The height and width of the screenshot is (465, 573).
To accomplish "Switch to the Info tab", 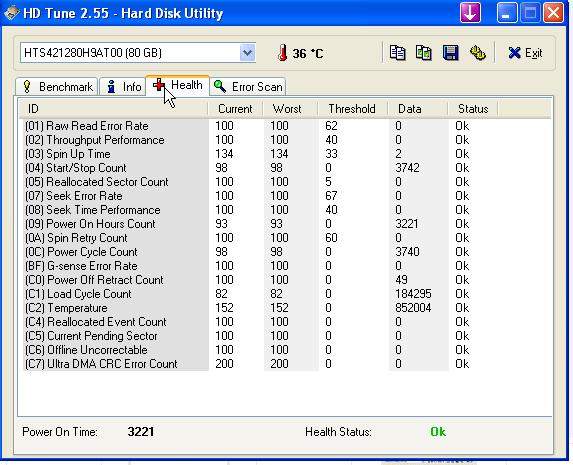I will [x=123, y=87].
